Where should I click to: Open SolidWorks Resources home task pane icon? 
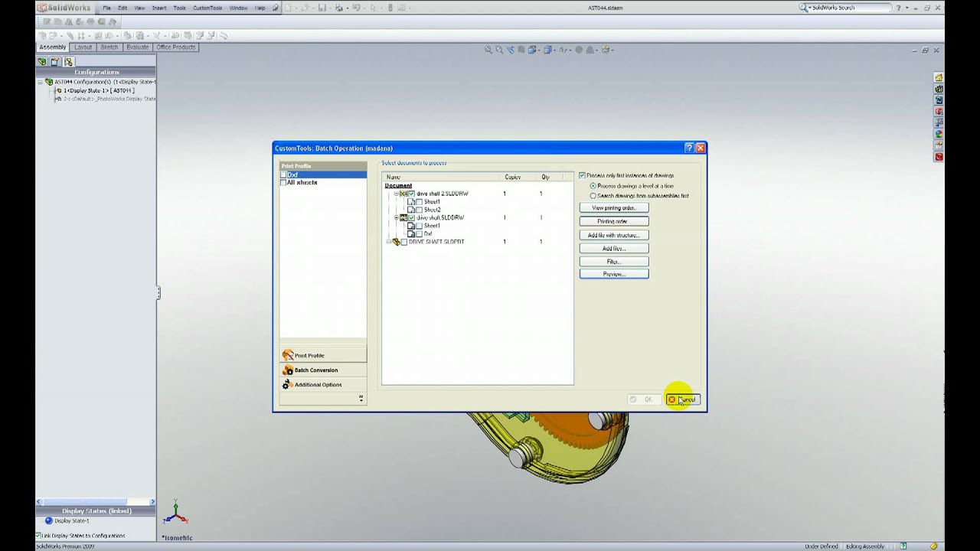pyautogui.click(x=939, y=77)
